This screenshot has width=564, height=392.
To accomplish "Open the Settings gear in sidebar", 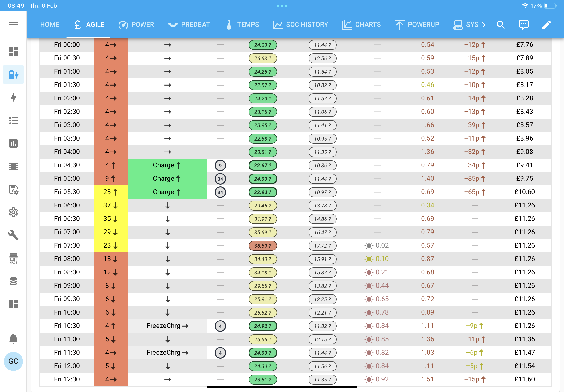I will 13,212.
